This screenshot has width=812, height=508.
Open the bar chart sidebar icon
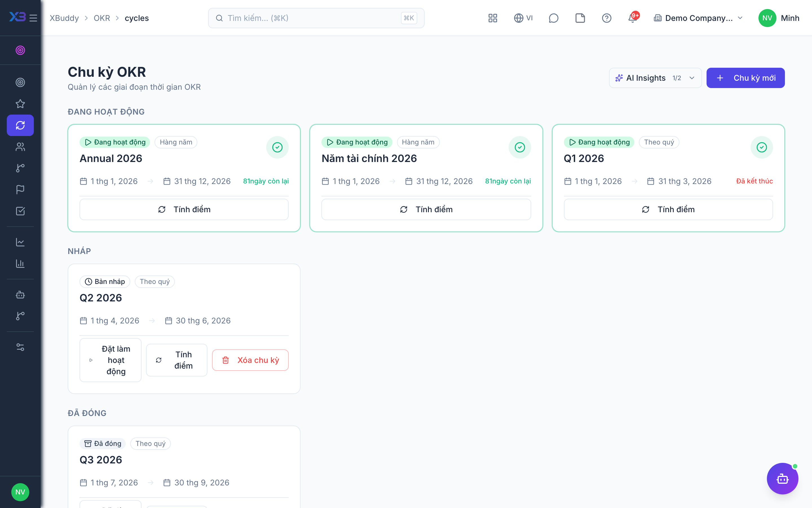[x=20, y=264]
